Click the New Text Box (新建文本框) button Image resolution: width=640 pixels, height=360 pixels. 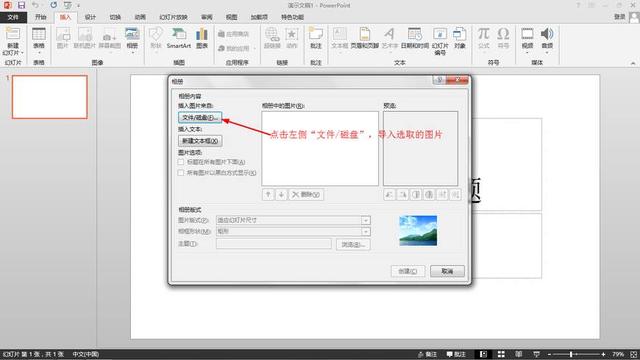click(x=200, y=141)
